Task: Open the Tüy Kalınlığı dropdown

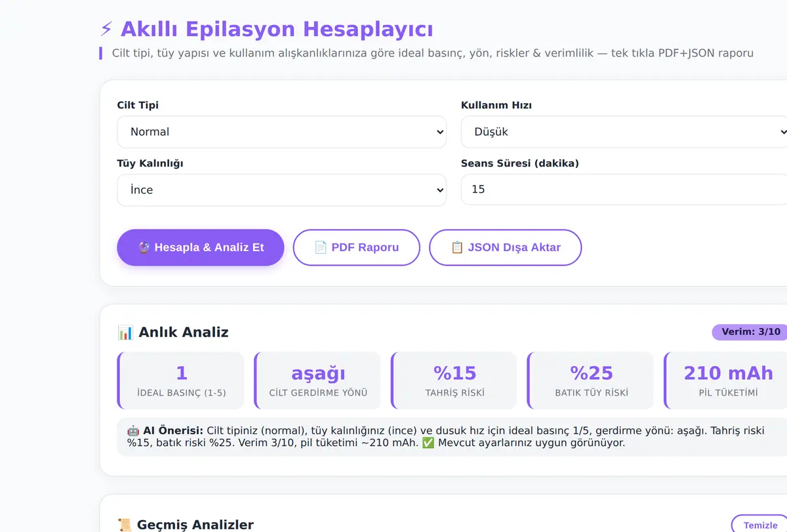Action: click(x=281, y=190)
